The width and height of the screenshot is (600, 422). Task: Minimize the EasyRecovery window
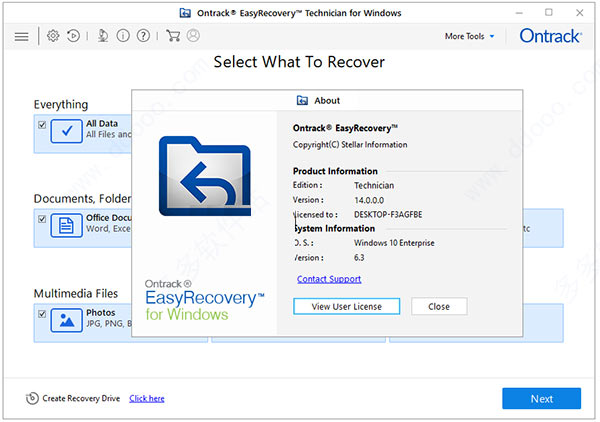point(519,13)
